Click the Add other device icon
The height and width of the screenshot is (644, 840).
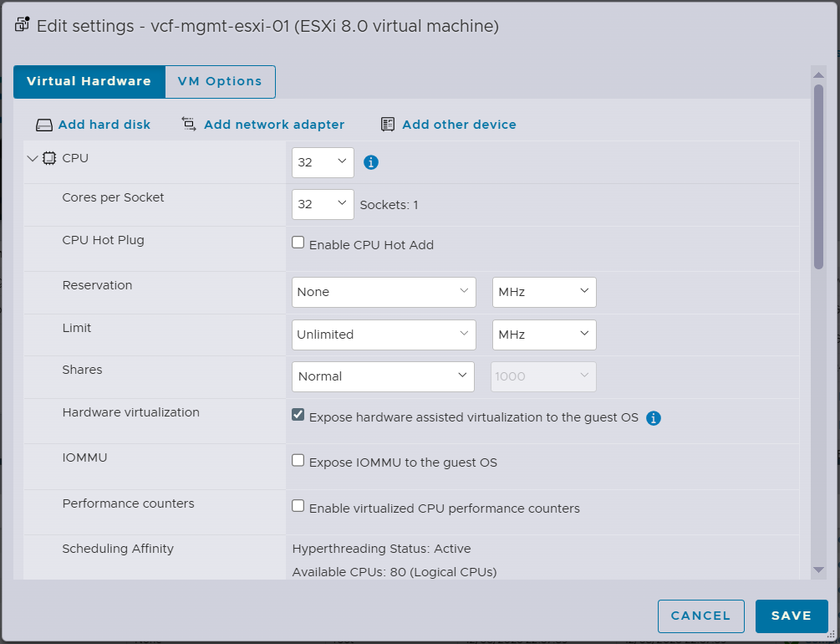pyautogui.click(x=388, y=125)
